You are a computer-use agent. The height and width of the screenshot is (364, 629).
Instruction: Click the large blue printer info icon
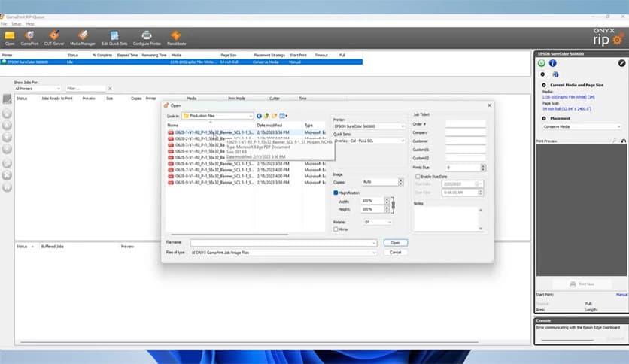[x=552, y=63]
